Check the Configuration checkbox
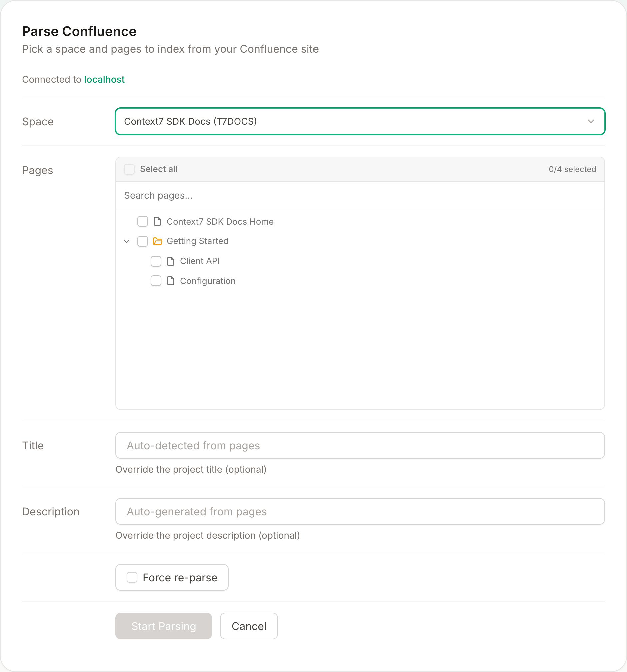This screenshot has height=672, width=627. [156, 281]
